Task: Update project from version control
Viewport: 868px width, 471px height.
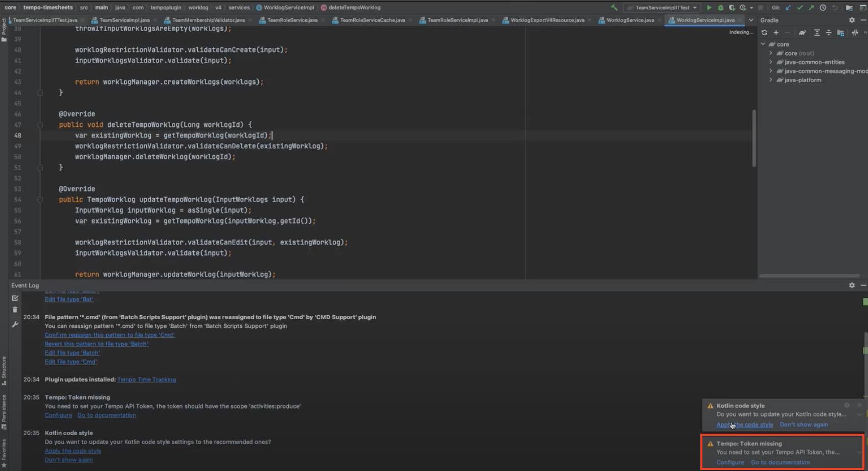Action: pyautogui.click(x=788, y=8)
